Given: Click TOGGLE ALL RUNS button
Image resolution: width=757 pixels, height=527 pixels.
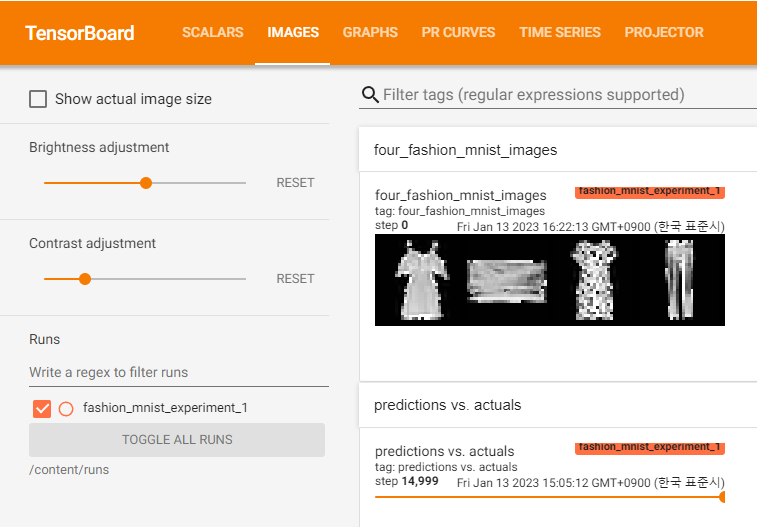Looking at the screenshot, I should [x=177, y=440].
